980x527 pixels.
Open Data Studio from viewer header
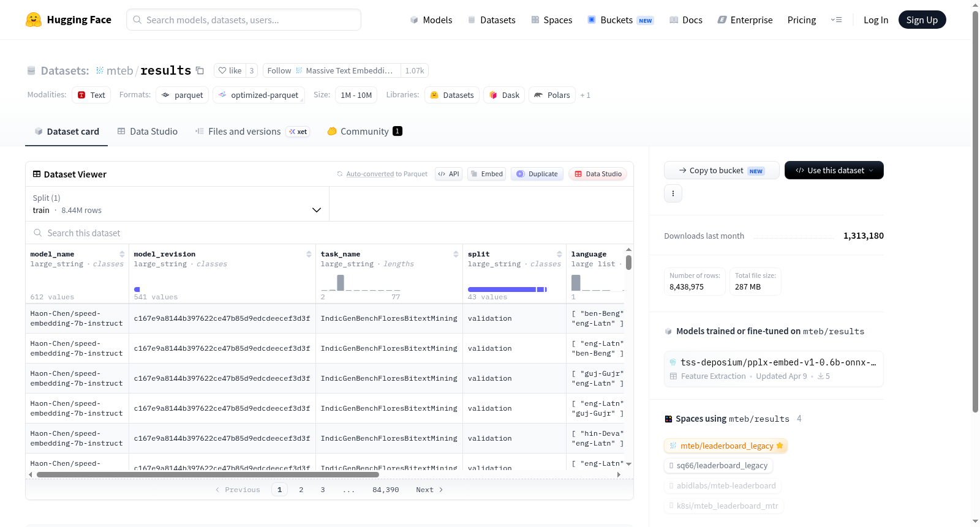pos(598,174)
